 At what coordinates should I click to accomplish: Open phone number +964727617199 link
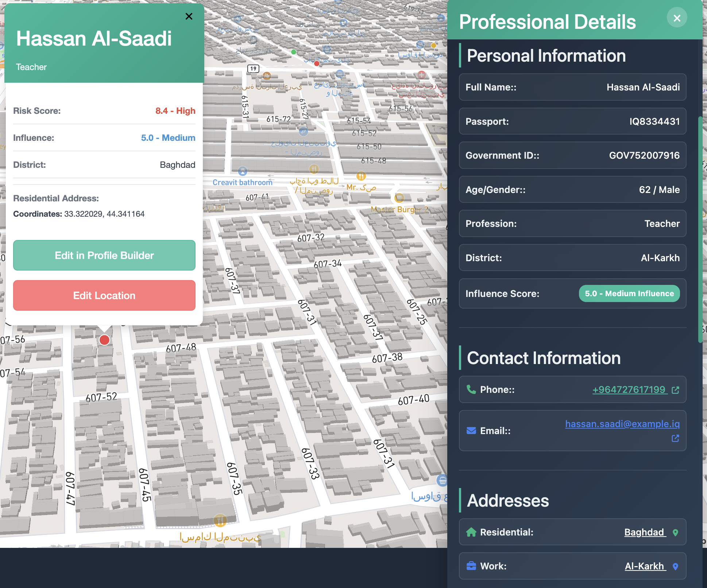click(x=629, y=390)
